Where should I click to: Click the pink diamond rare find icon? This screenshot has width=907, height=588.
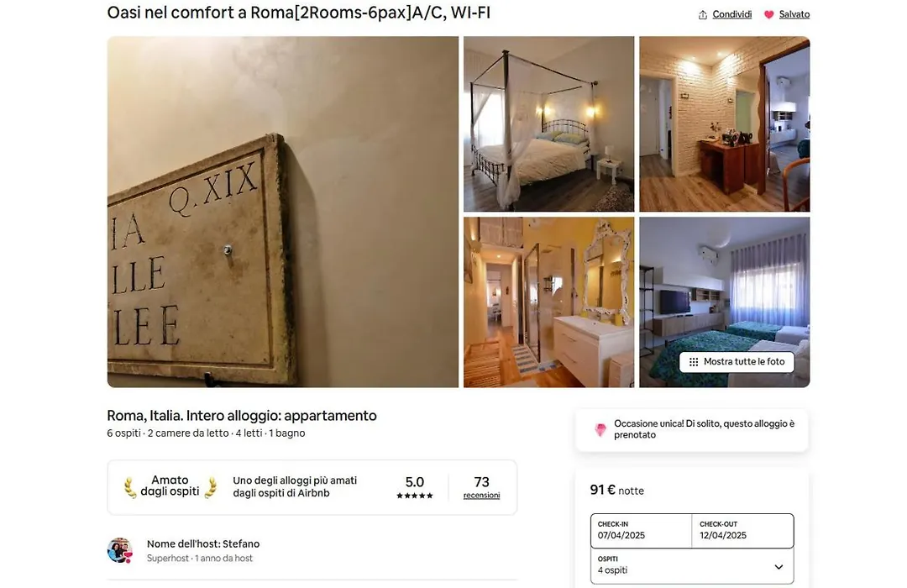600,429
